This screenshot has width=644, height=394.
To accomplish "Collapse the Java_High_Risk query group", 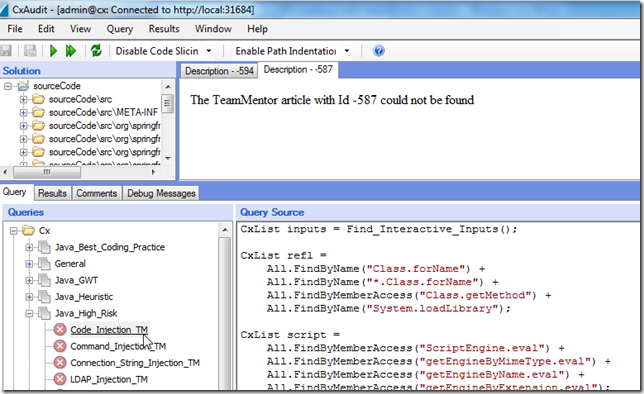I will pyautogui.click(x=29, y=313).
